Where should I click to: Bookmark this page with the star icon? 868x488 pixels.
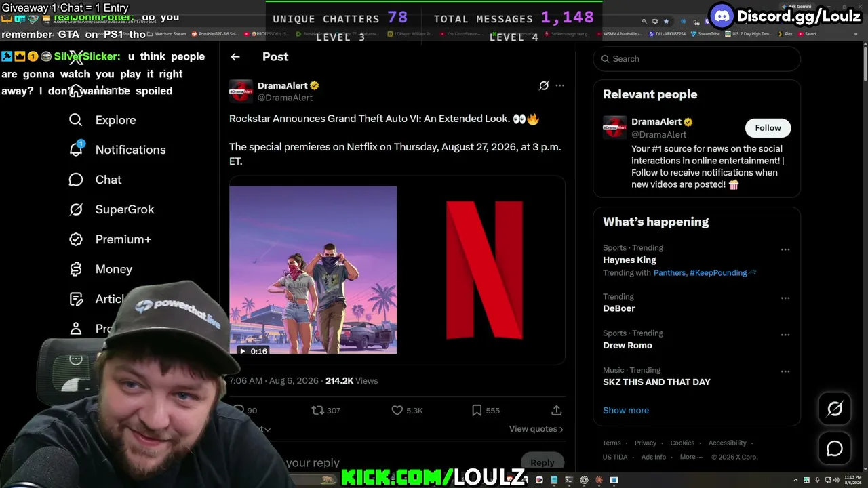click(x=665, y=22)
